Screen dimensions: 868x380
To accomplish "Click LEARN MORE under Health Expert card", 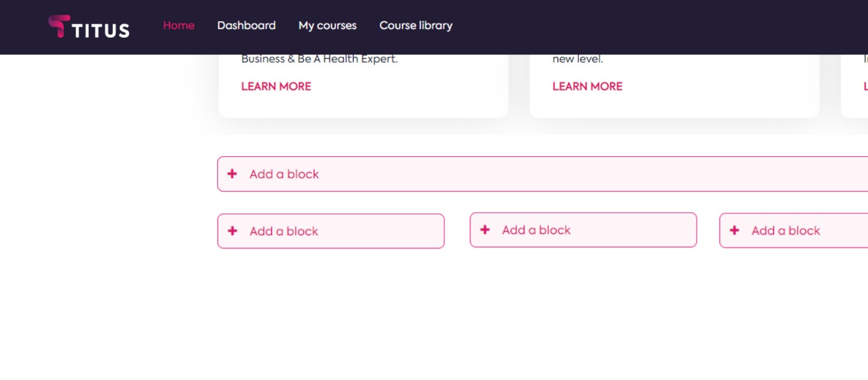I will (x=276, y=86).
